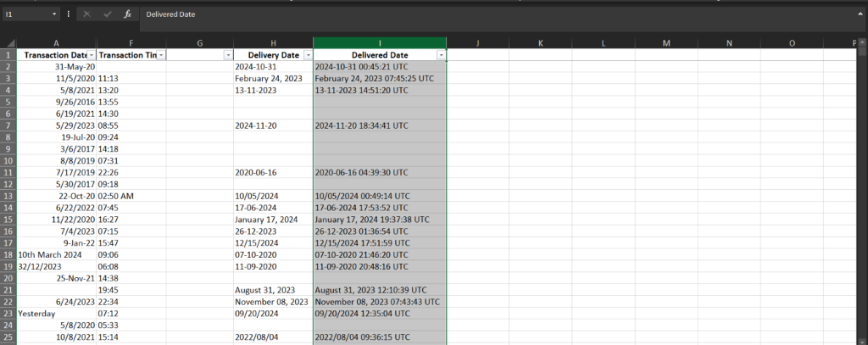This screenshot has width=868, height=345.
Task: Open Delivery Date filter dropdown
Action: pyautogui.click(x=308, y=55)
